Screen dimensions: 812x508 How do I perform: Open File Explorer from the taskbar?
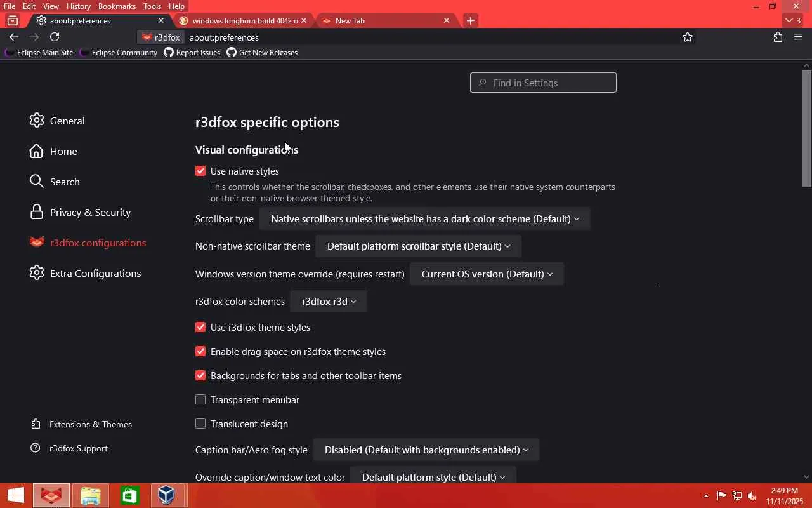(90, 495)
